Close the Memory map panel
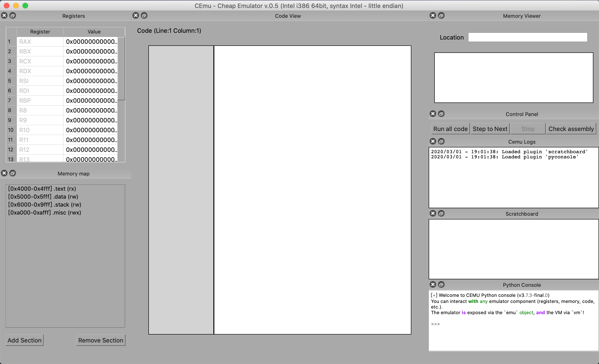 [x=4, y=173]
